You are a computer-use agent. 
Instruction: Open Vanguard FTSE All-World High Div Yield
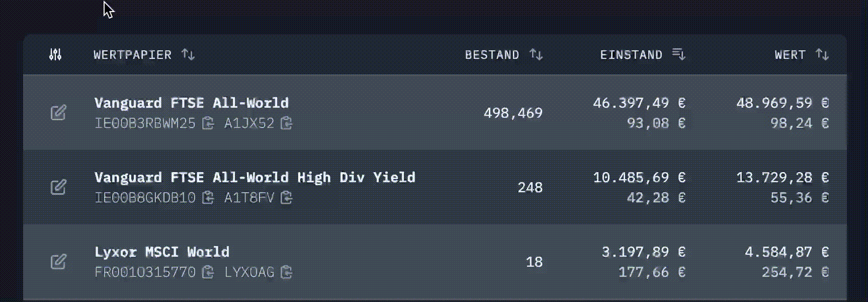254,177
